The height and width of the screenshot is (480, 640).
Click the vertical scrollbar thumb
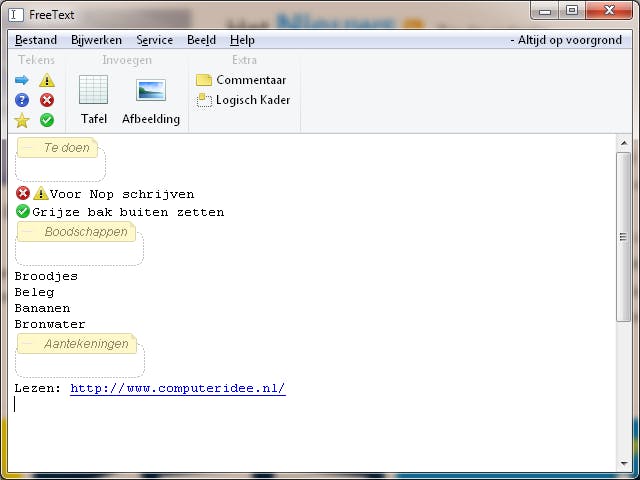624,237
